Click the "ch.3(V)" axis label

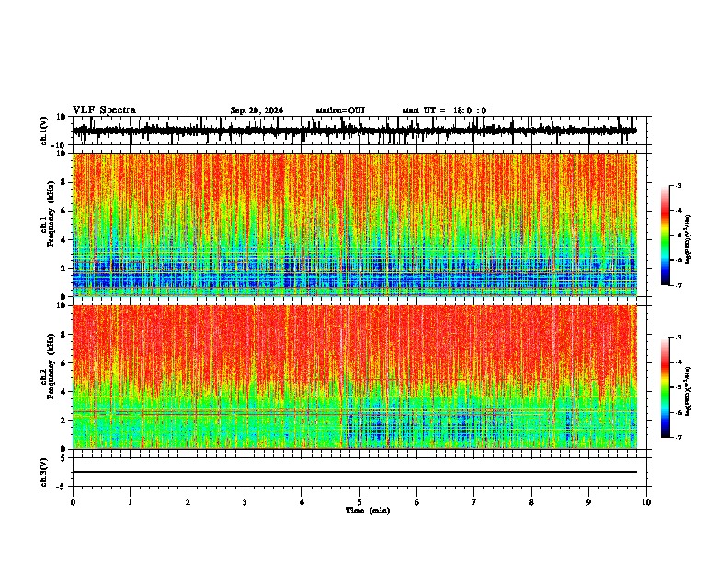point(44,473)
